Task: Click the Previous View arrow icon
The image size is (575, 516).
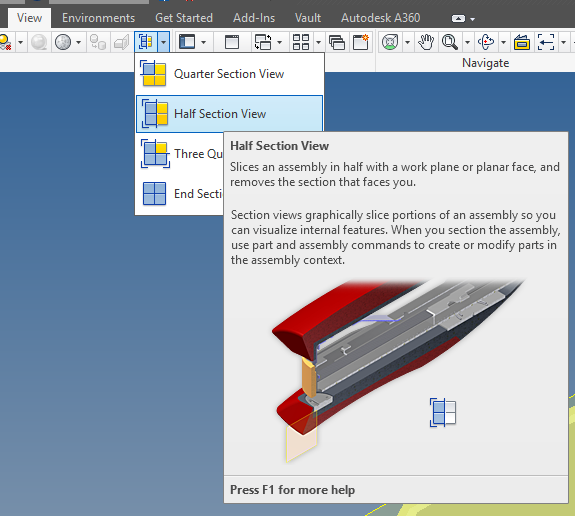Action: 546,42
